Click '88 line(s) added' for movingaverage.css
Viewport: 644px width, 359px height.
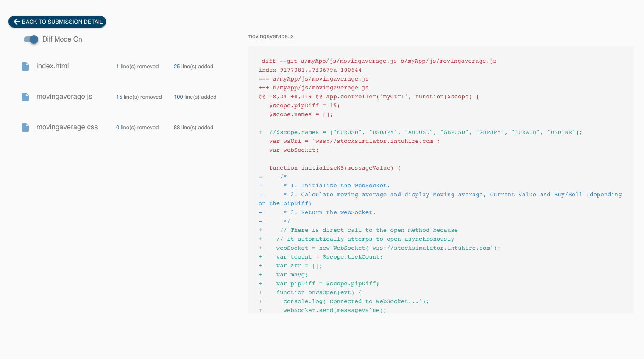pos(193,128)
